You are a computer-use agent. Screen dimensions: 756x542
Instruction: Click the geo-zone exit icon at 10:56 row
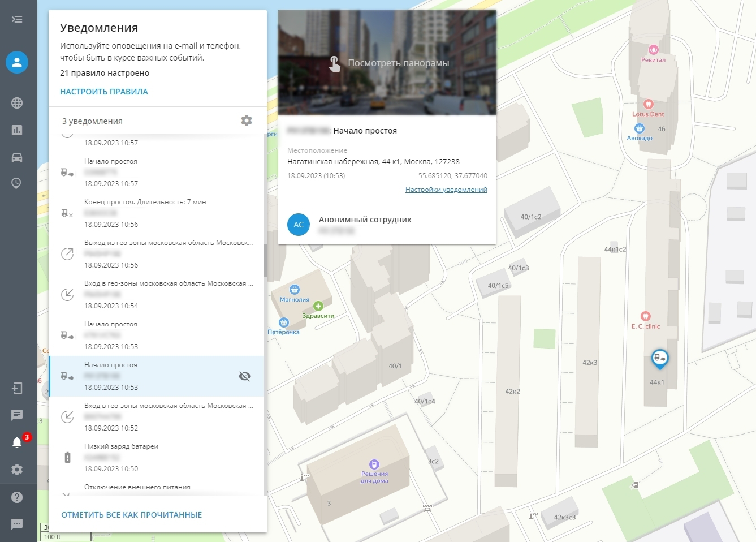tap(67, 254)
